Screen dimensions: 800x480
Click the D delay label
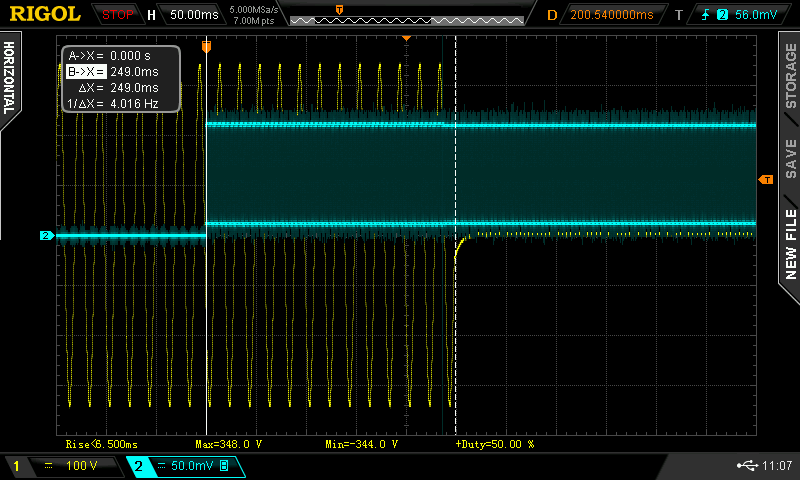[552, 15]
